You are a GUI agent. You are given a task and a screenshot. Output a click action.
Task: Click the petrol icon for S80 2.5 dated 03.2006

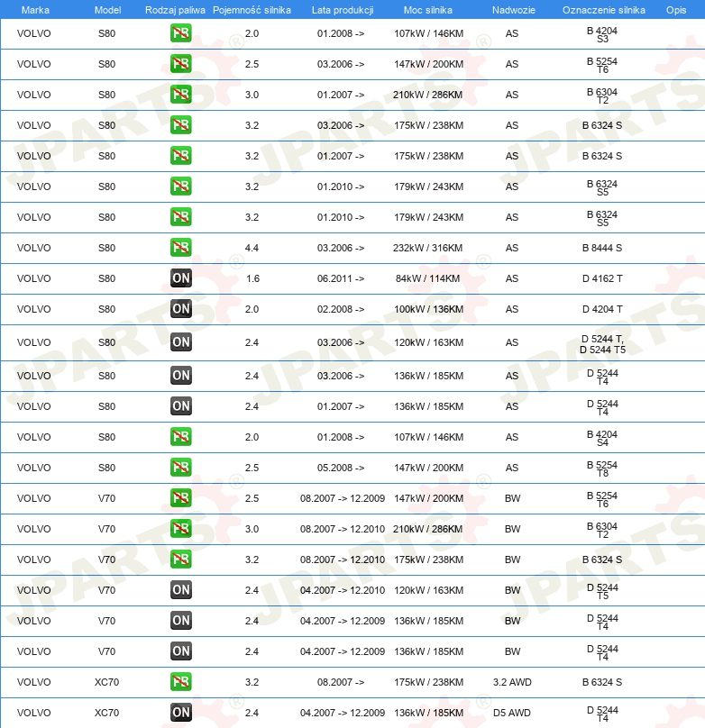click(x=180, y=64)
